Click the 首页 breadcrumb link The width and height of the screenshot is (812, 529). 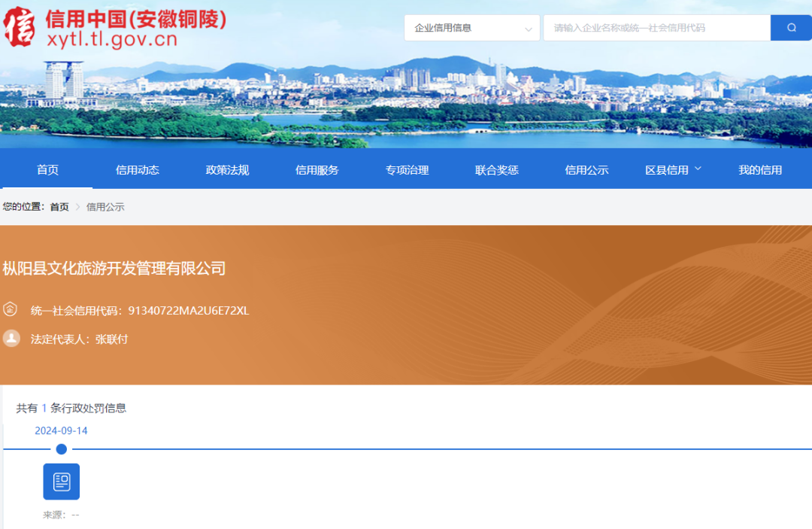[x=59, y=207]
